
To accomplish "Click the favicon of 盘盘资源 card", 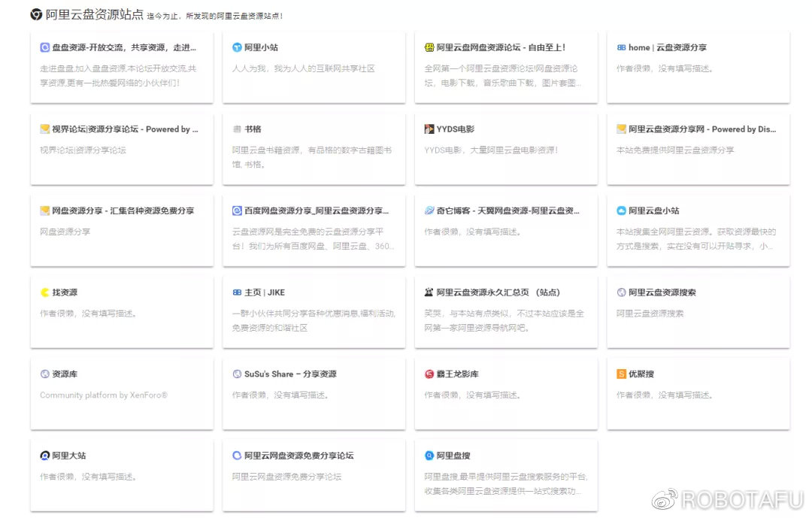I will click(x=45, y=47).
